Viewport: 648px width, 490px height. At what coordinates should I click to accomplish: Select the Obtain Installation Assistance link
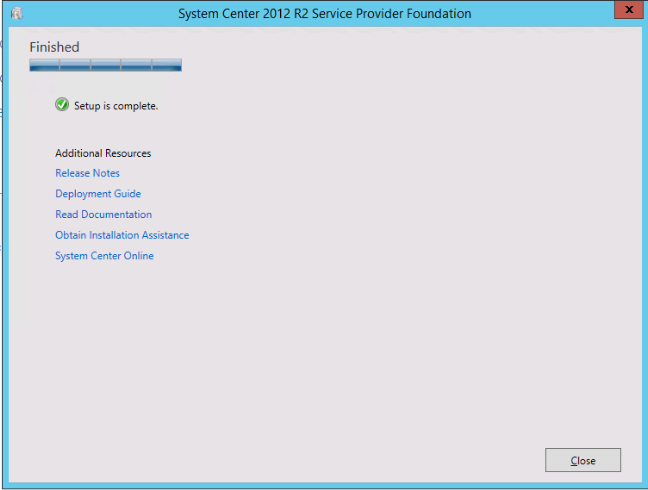tap(122, 236)
